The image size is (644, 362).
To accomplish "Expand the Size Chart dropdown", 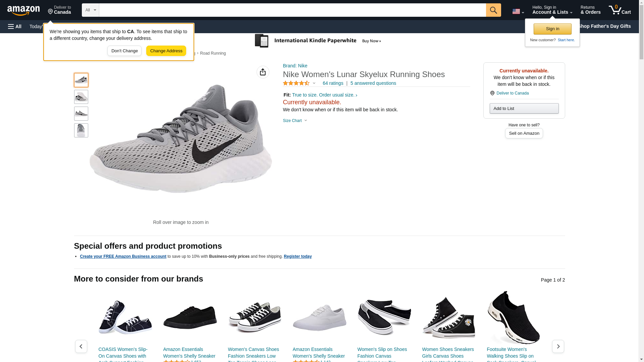I will point(295,121).
